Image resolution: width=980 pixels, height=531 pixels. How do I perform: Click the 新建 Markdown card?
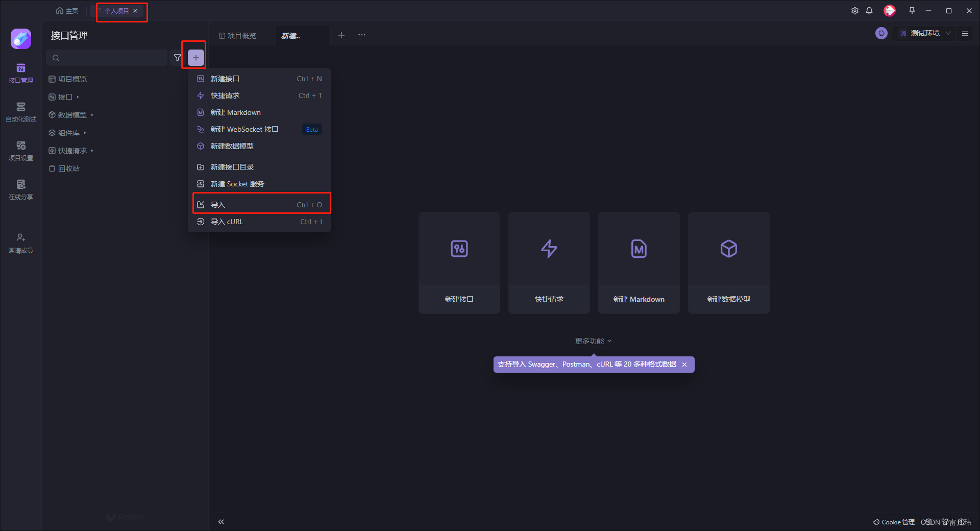point(639,263)
